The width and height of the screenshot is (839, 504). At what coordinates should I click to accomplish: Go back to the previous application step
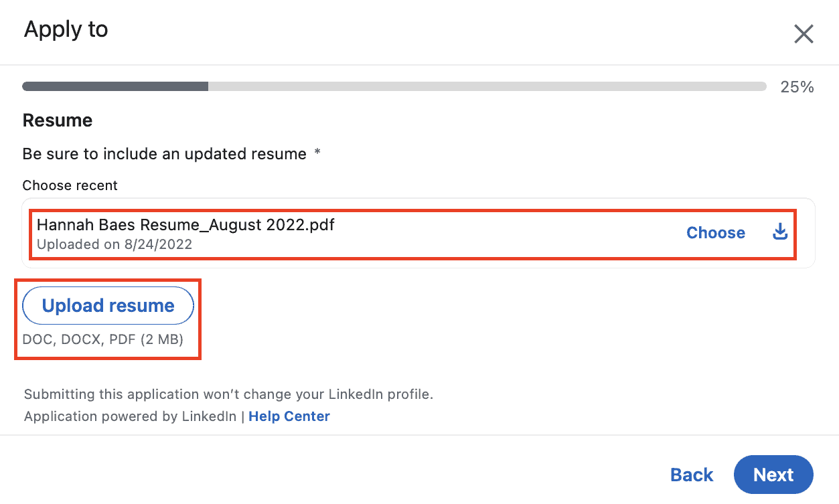pos(692,474)
